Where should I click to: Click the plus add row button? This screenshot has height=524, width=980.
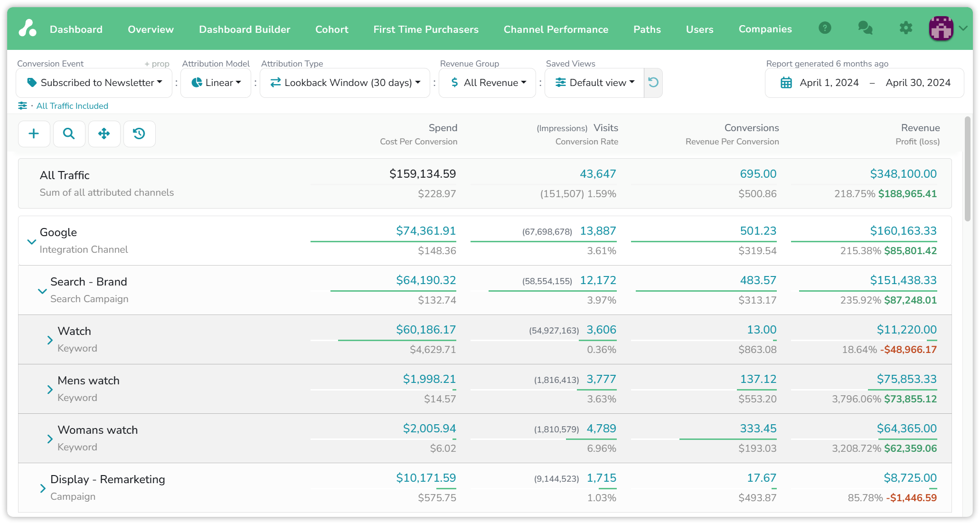click(x=34, y=134)
